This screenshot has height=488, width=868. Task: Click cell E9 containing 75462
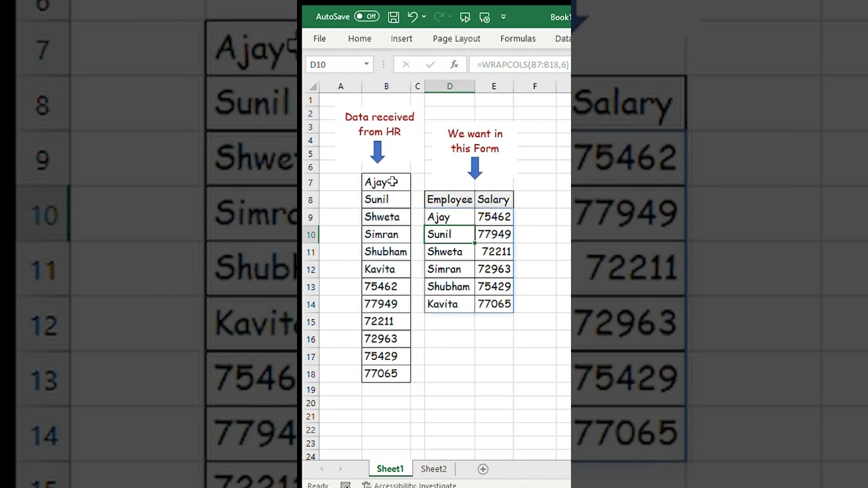point(494,218)
